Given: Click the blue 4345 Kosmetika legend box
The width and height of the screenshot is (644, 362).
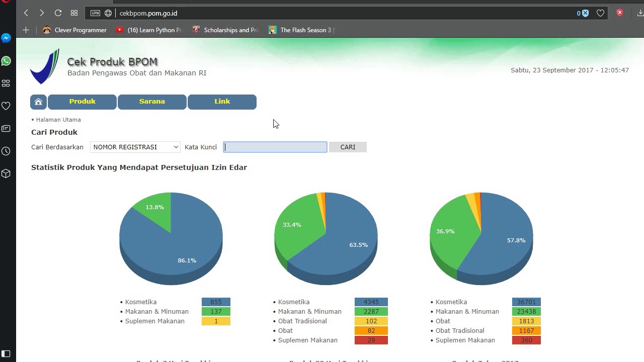Looking at the screenshot, I should point(371,302).
